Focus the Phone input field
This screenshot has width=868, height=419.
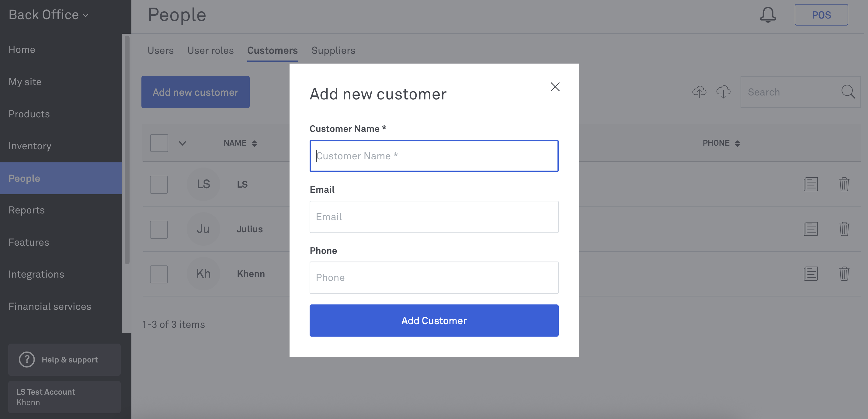click(434, 278)
